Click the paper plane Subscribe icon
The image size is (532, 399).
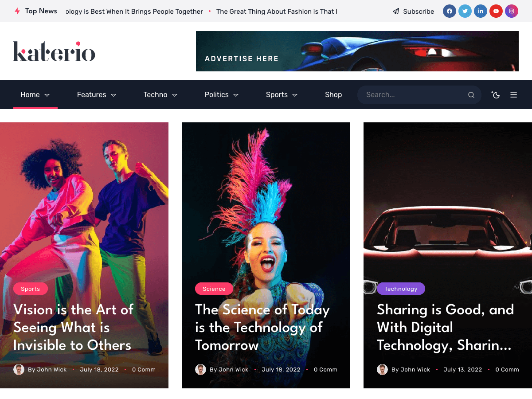(x=396, y=12)
